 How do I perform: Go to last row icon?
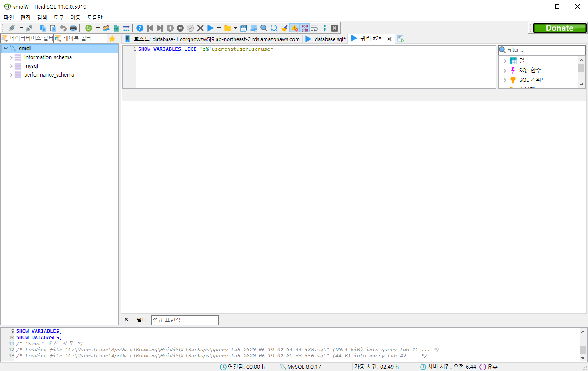tap(160, 28)
